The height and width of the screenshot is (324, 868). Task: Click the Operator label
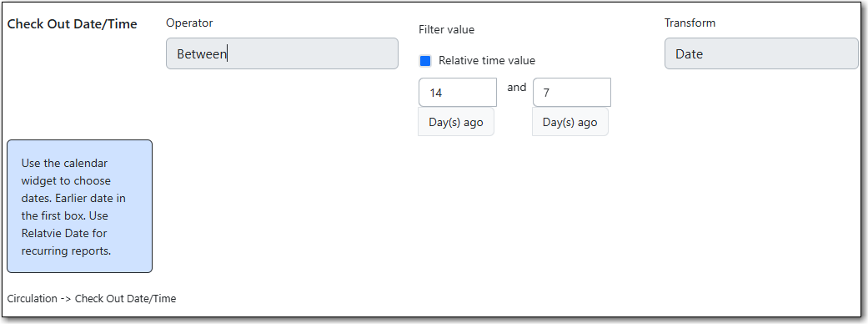point(189,23)
